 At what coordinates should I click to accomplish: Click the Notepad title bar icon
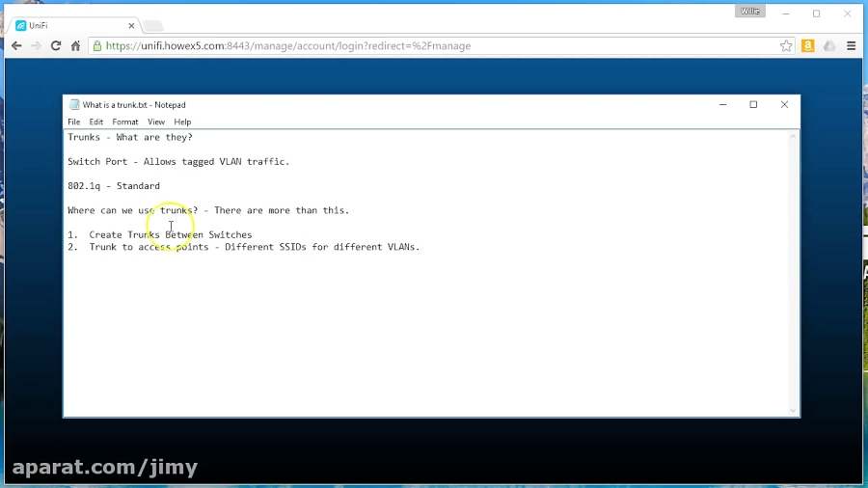tap(74, 104)
